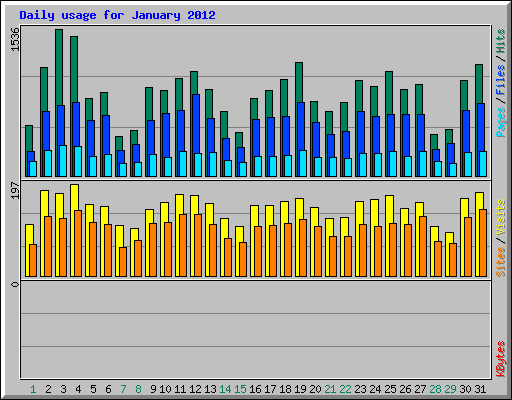Click day 9 on the x-axis
This screenshot has height=400, width=512.
pos(153,389)
